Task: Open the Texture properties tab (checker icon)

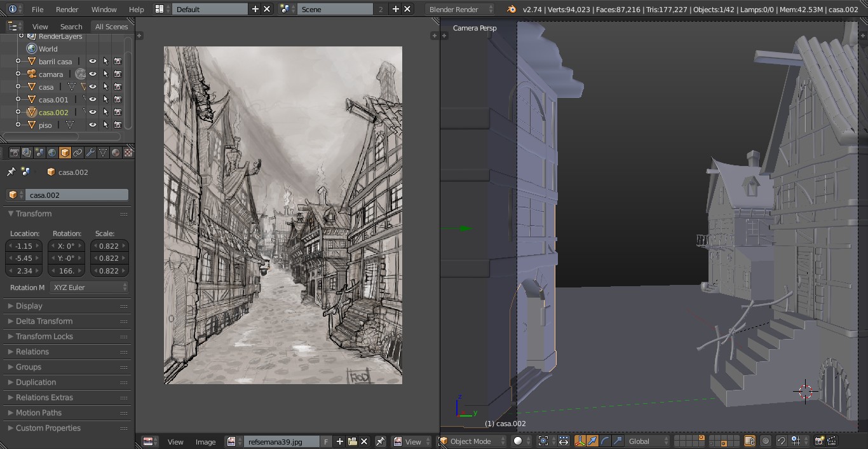Action: click(x=128, y=153)
